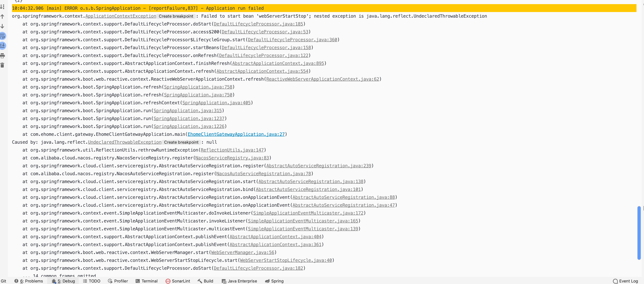Open the SonarLint tool window
Viewport: 644px width, 284px height.
pos(178,281)
